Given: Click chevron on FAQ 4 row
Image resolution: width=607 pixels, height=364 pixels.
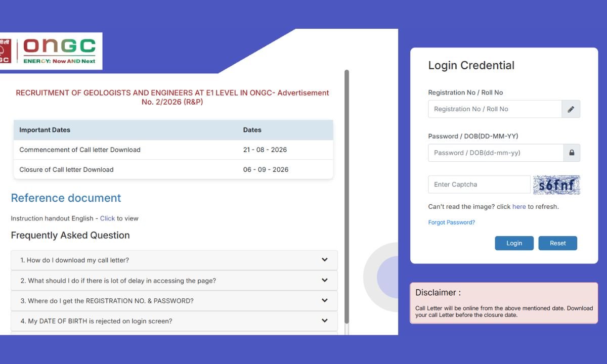Looking at the screenshot, I should 325,321.
